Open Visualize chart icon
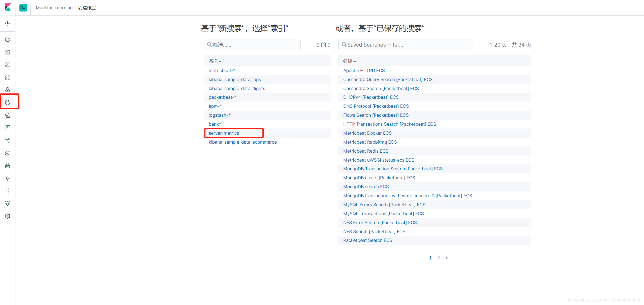This screenshot has width=644, height=305. pyautogui.click(x=8, y=52)
